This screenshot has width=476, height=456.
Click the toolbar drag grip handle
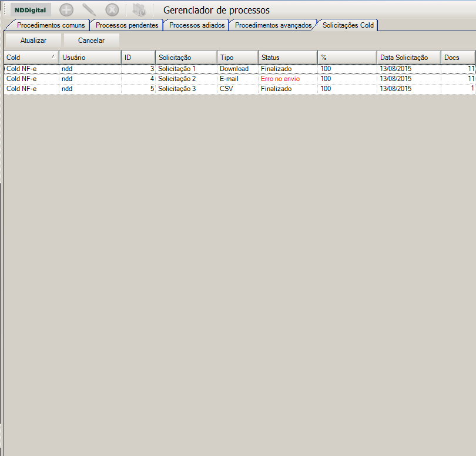[5, 9]
